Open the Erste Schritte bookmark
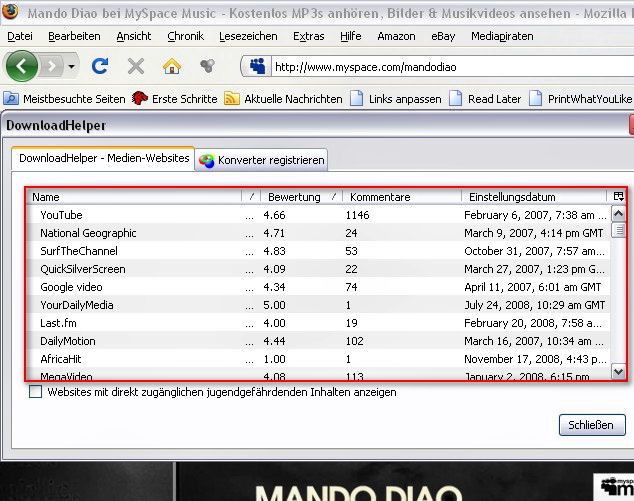634x501 pixels. tap(175, 99)
